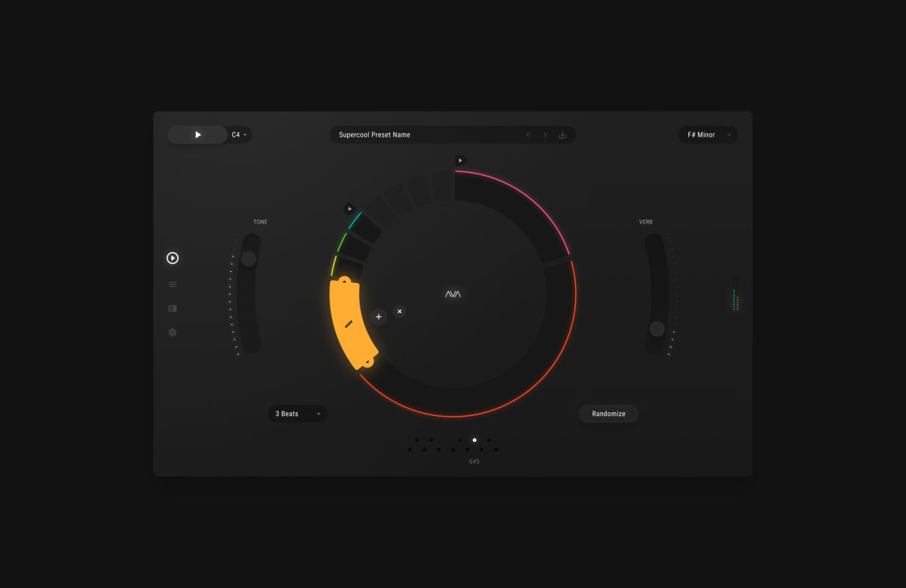Click the play marker atop the ring
Screen dimensions: 906x588
(x=460, y=160)
